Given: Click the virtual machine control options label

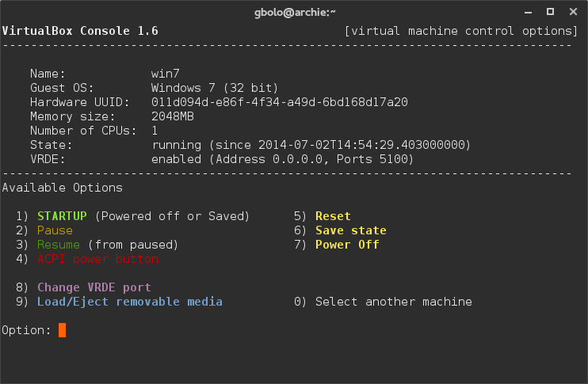Looking at the screenshot, I should point(461,31).
